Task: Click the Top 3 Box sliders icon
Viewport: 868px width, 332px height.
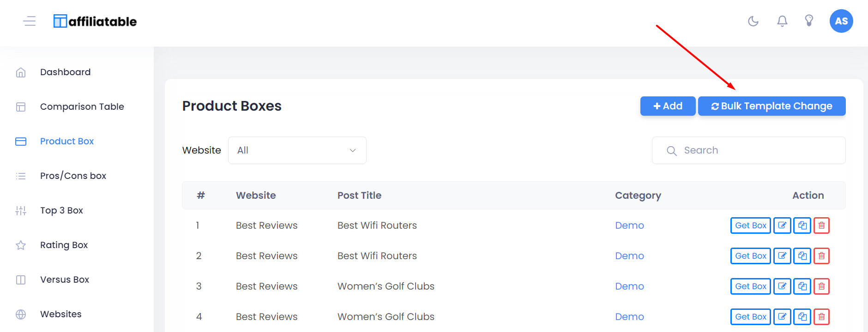Action: (x=21, y=211)
